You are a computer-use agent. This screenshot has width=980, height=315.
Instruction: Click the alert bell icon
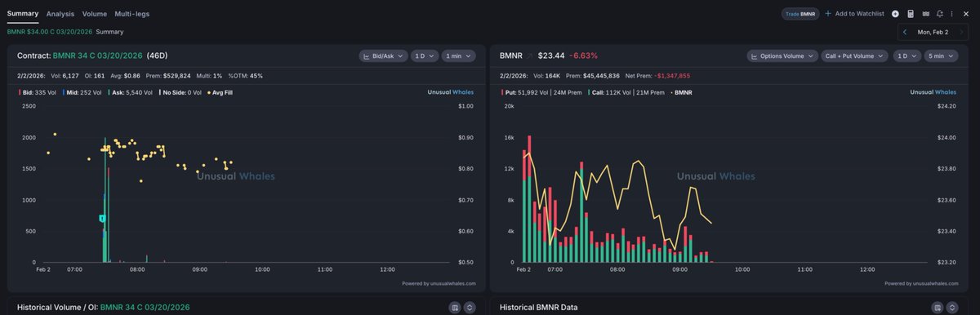click(x=940, y=14)
